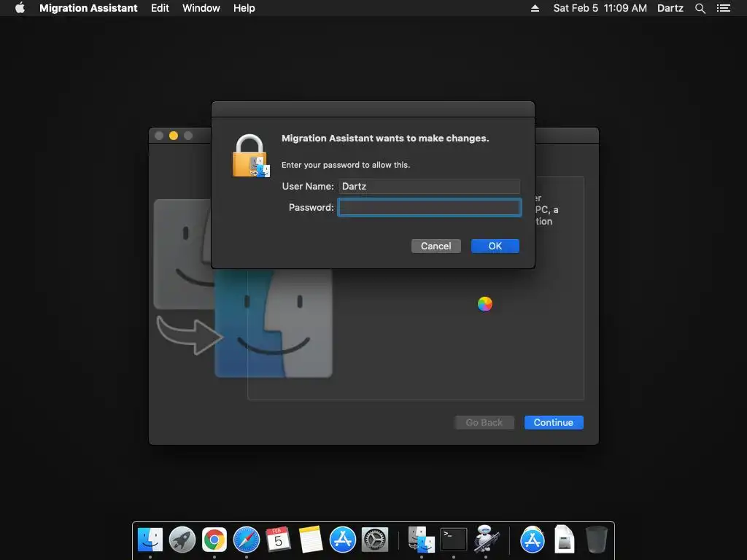Screen dimensions: 747x560
Task: Open the Apple menu
Action: [20, 7]
